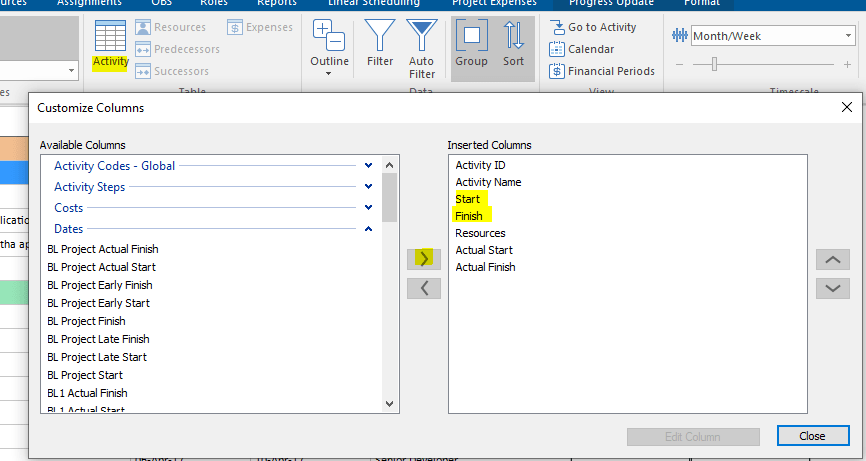866x461 pixels.
Task: Open Financial Periods
Action: pyautogui.click(x=602, y=71)
